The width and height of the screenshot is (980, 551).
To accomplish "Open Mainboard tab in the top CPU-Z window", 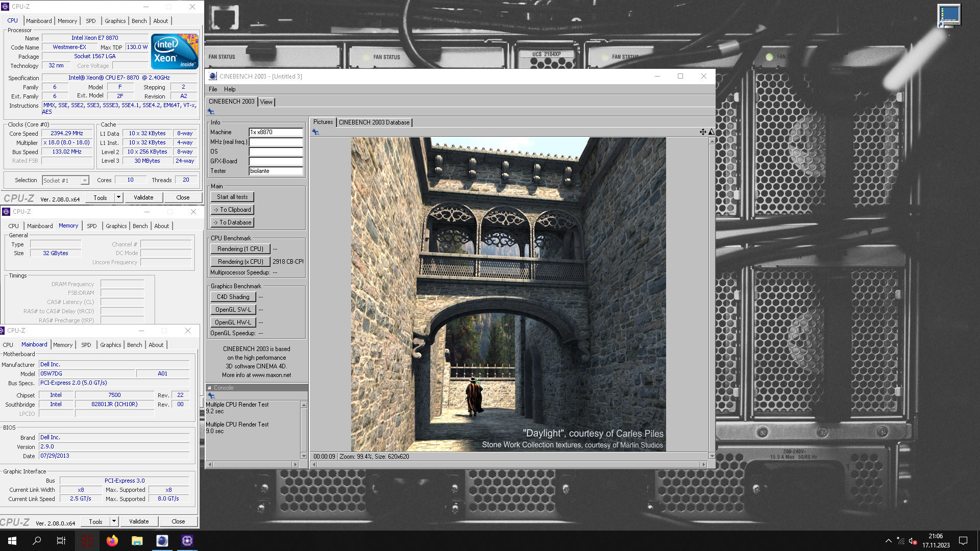I will pyautogui.click(x=39, y=21).
